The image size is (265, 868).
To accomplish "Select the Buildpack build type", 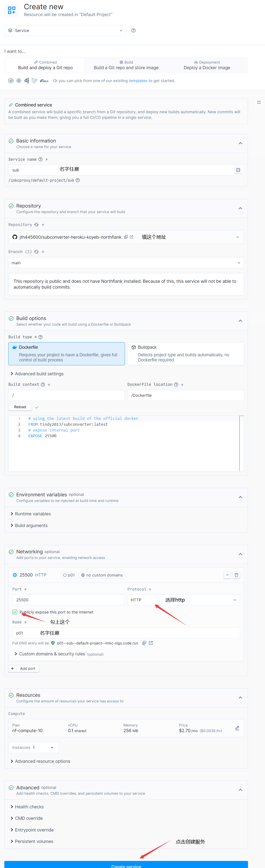I will click(x=185, y=353).
